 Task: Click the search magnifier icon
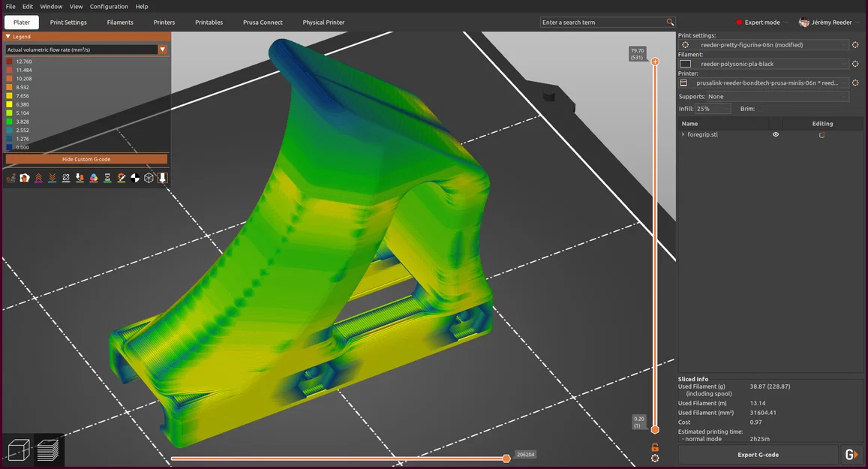coord(670,23)
